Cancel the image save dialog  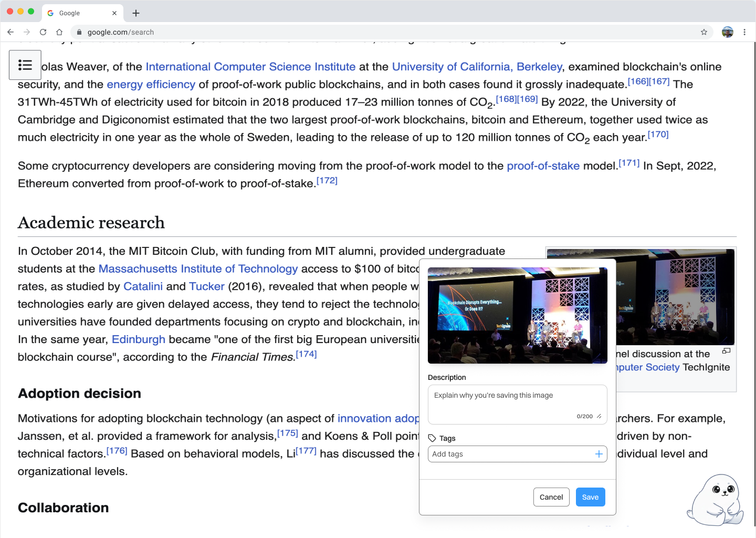click(x=551, y=497)
